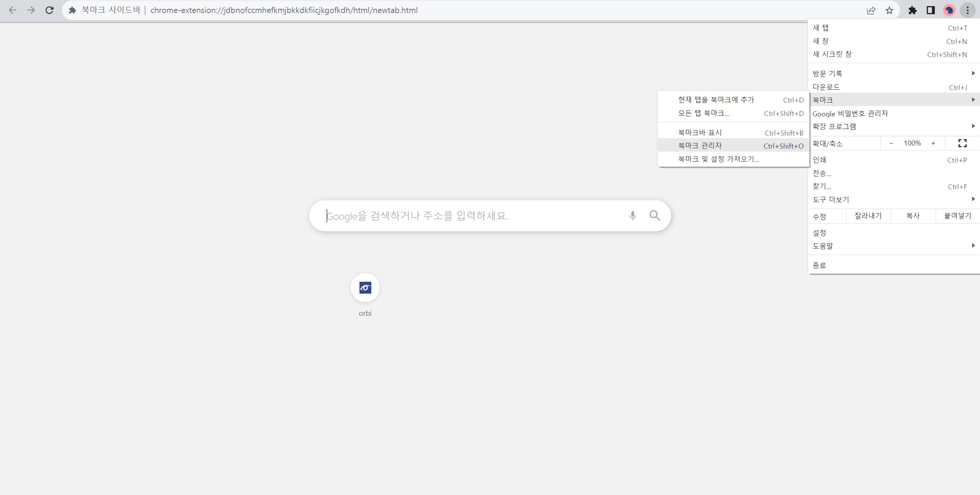Open 새 시크릿 창
The image size is (980, 495).
click(x=894, y=54)
